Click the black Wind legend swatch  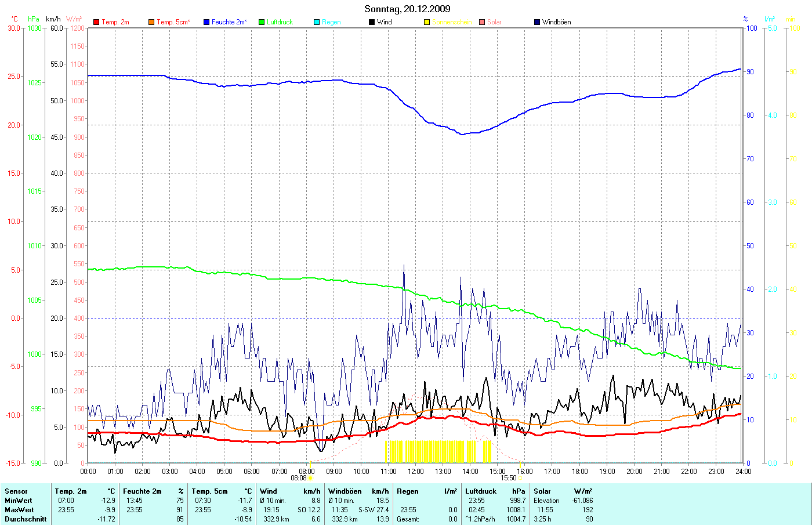tap(372, 22)
